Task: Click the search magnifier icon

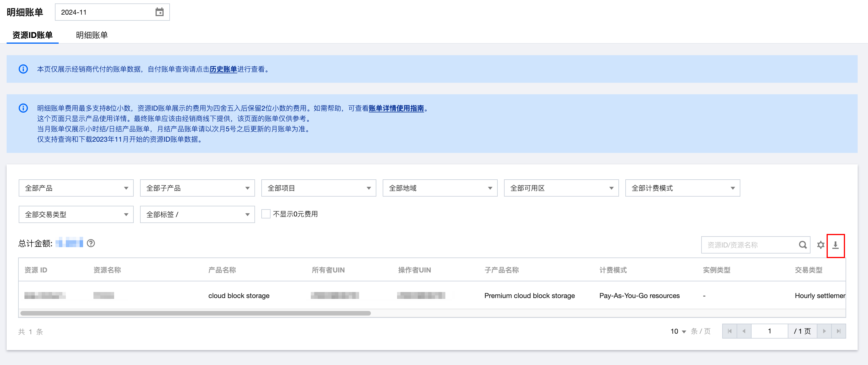Action: click(803, 245)
